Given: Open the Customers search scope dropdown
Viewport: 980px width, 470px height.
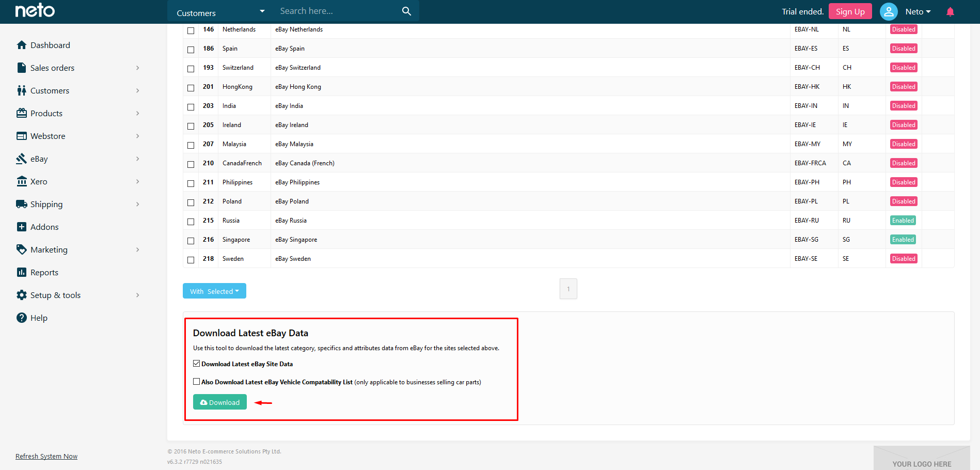Looking at the screenshot, I should point(220,12).
